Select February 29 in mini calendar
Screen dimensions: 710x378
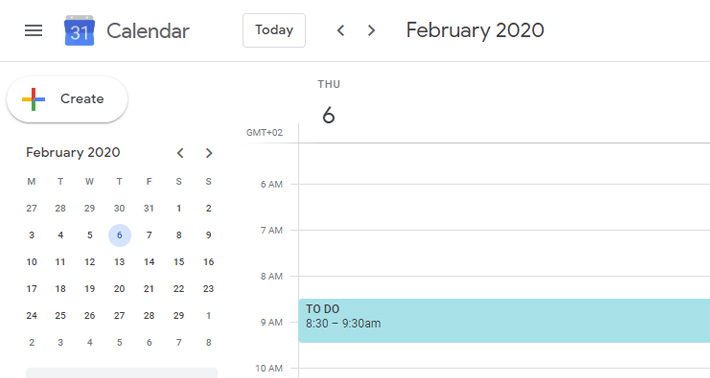[x=179, y=316]
